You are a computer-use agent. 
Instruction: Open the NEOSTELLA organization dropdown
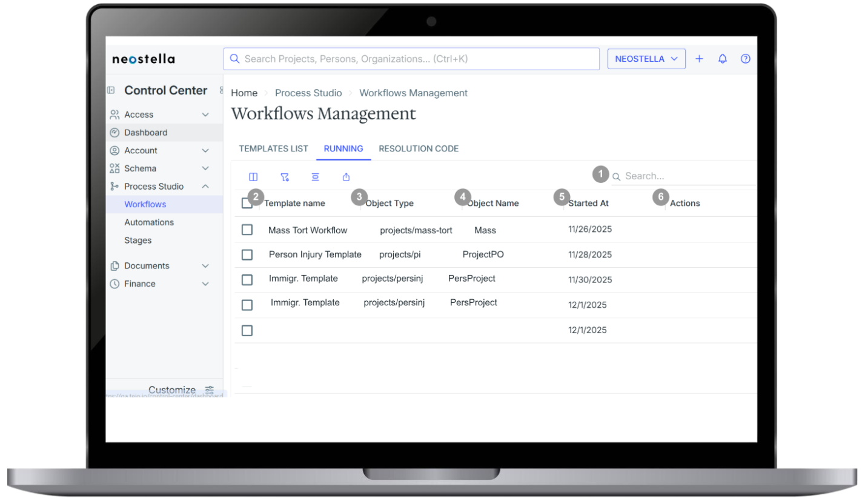[x=646, y=59]
